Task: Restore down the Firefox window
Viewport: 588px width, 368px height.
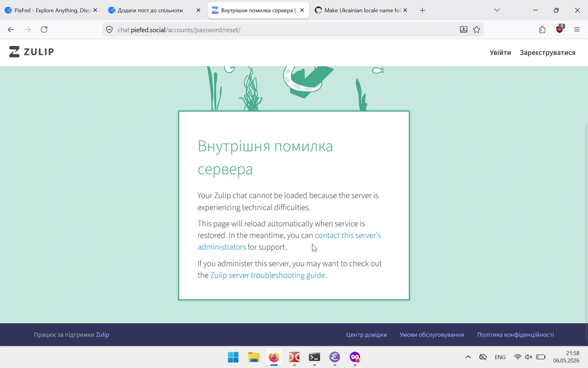Action: [x=556, y=10]
